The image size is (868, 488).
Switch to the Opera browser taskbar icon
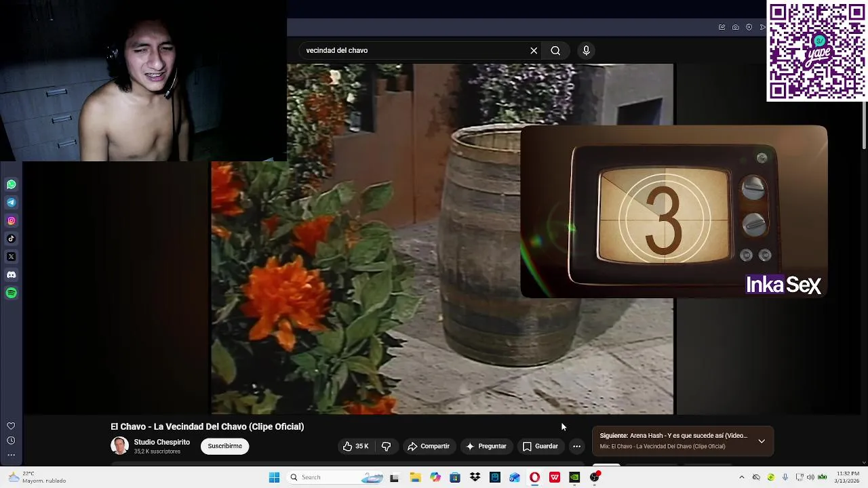click(x=534, y=477)
